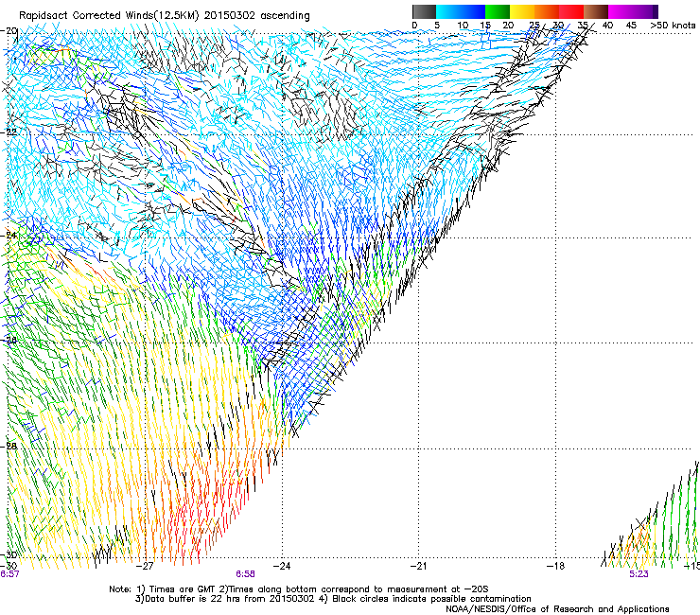Select the orange 25-30 knots legend swatch
Image resolution: width=700 pixels, height=615 pixels.
point(547,11)
